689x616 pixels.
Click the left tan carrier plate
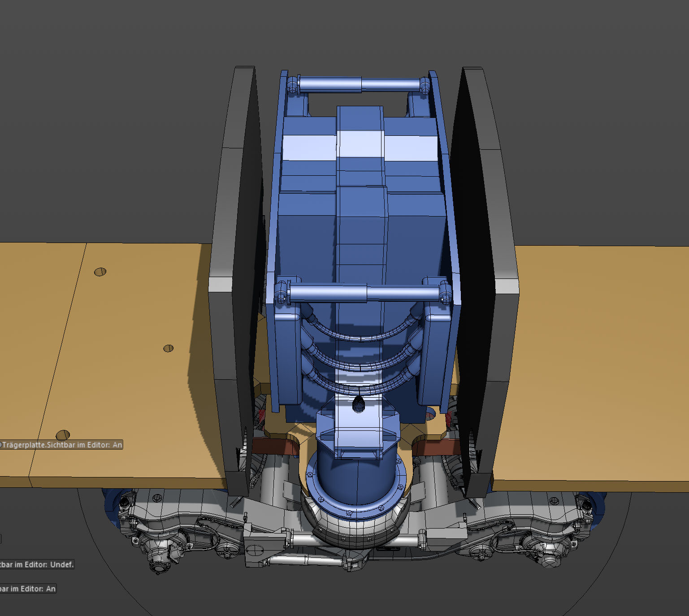(108, 363)
